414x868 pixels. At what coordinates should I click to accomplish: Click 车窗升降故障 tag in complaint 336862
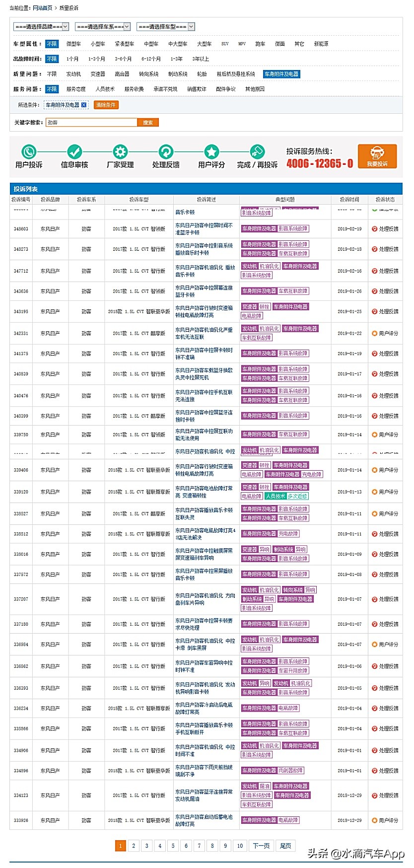pyautogui.click(x=293, y=670)
